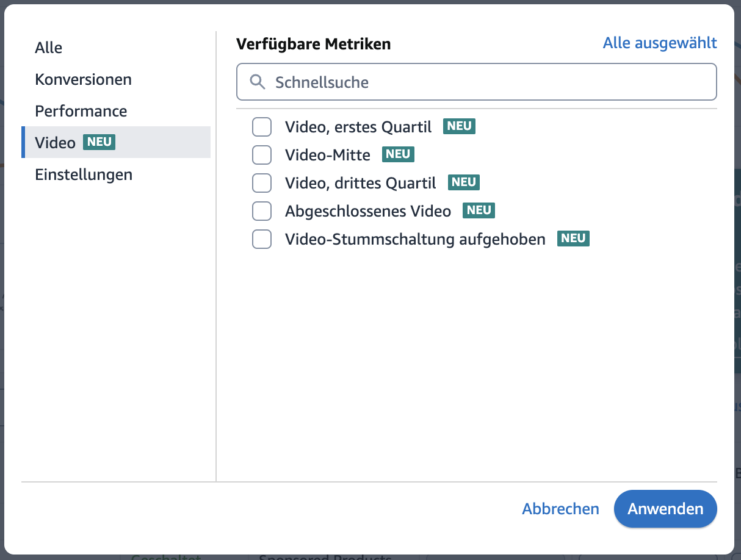Click the NEU badge next to Video-Mitte
Image resolution: width=741 pixels, height=560 pixels.
pos(398,154)
